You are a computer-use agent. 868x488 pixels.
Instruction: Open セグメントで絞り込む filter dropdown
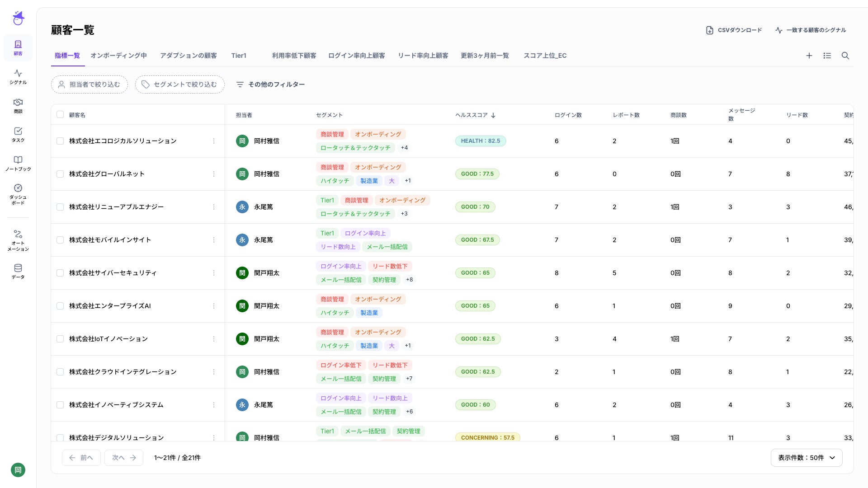click(179, 84)
